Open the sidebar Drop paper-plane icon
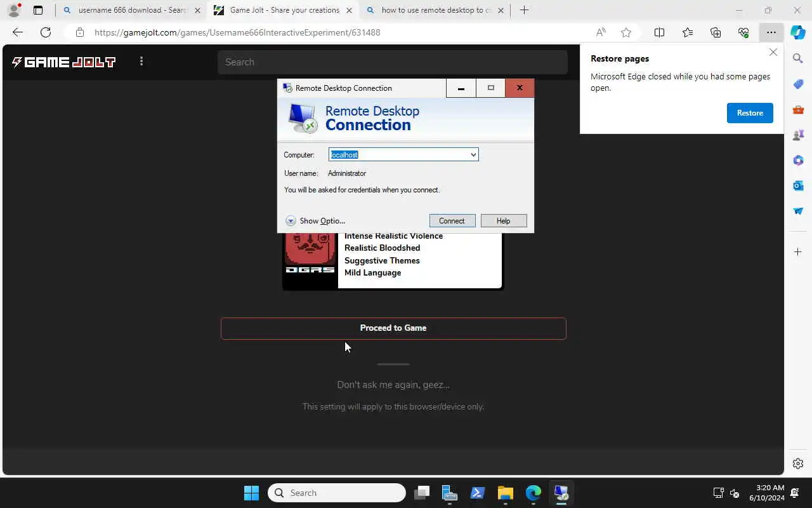Viewport: 812px width, 508px height. 798,211
